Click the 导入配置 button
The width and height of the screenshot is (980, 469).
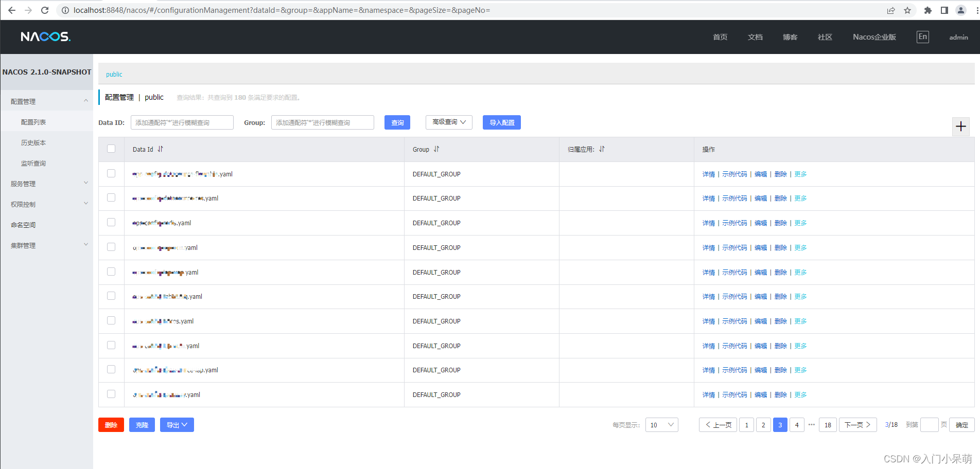(x=502, y=122)
